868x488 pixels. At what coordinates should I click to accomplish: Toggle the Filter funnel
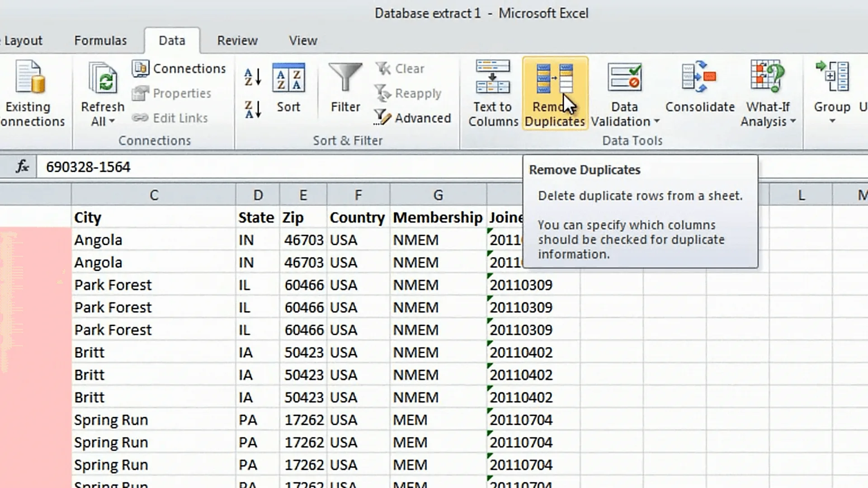(x=345, y=88)
